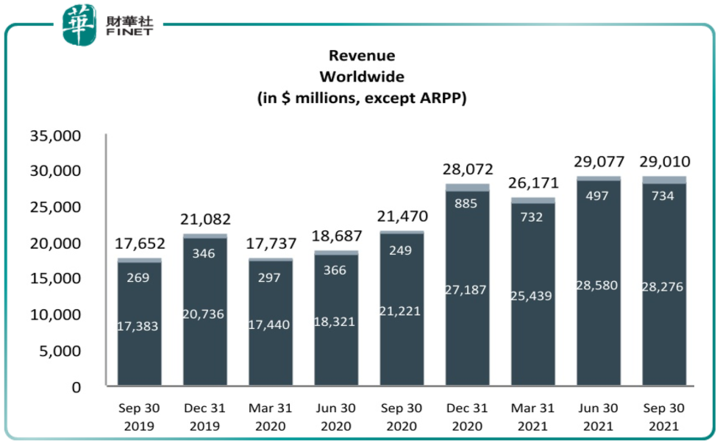Click the 25,439 bar value
Image resolution: width=720 pixels, height=446 pixels.
[x=532, y=296]
